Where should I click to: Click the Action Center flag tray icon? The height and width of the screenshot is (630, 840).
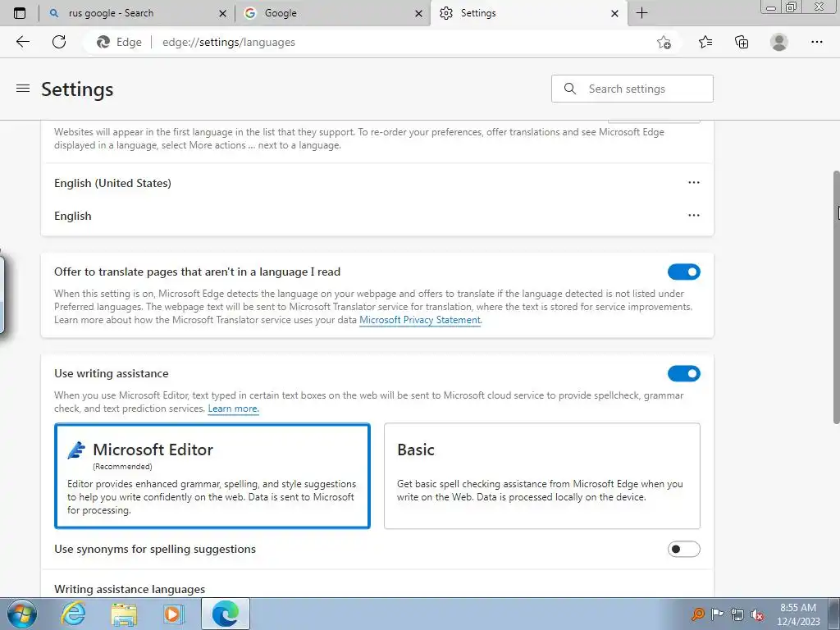coord(717,614)
